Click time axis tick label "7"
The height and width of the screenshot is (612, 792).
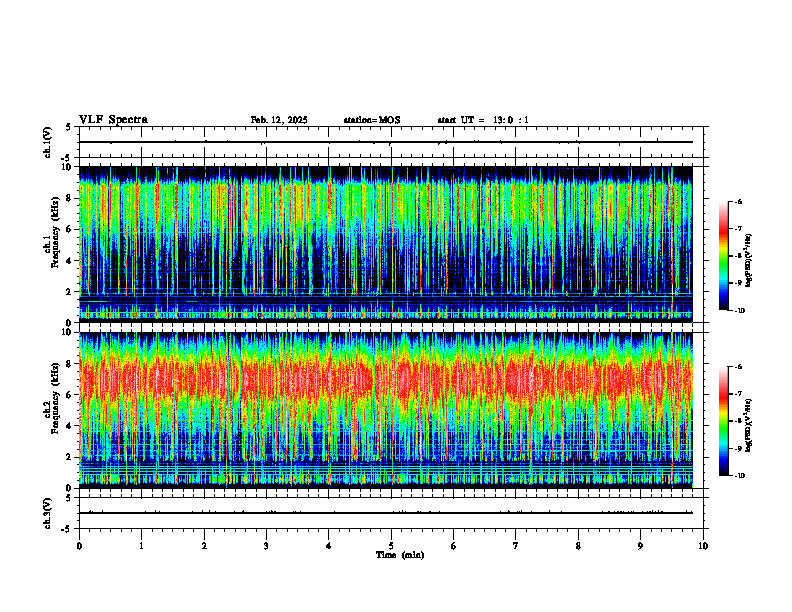(516, 546)
